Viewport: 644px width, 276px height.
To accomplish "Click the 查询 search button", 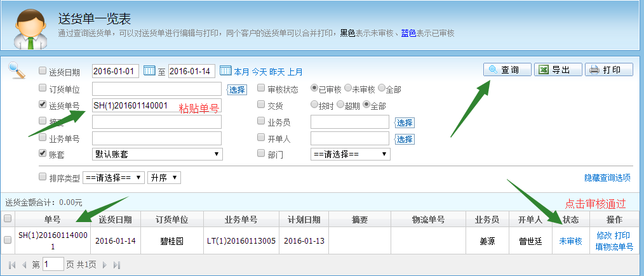I will pyautogui.click(x=506, y=70).
